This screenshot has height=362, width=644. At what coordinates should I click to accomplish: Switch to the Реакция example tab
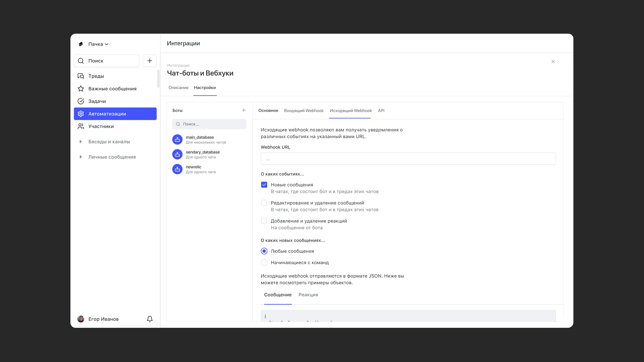coord(308,295)
